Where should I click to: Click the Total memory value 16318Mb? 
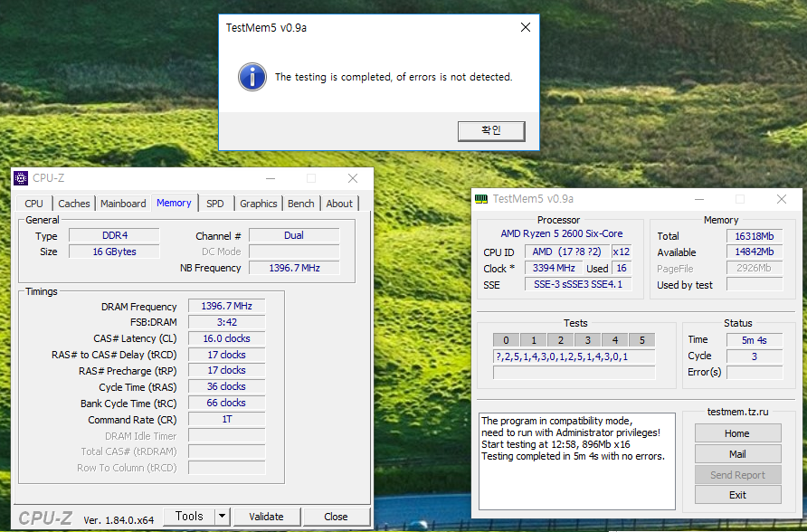pyautogui.click(x=755, y=236)
